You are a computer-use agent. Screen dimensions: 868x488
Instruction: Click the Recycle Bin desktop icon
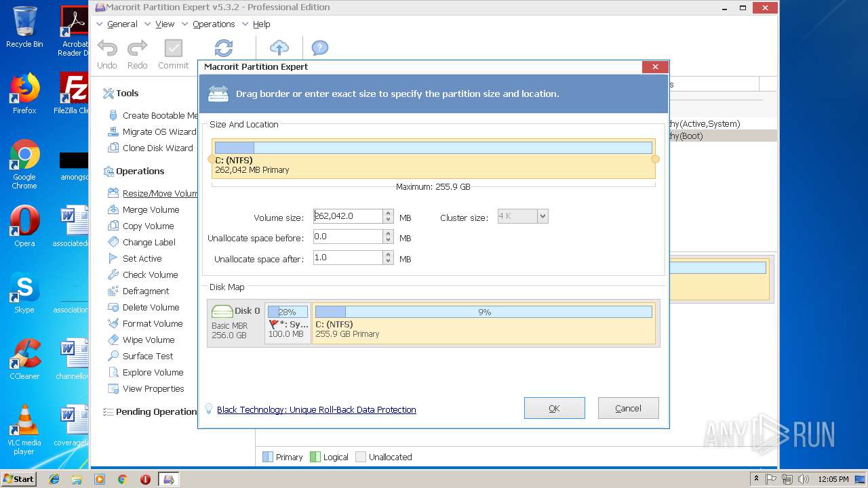24,27
